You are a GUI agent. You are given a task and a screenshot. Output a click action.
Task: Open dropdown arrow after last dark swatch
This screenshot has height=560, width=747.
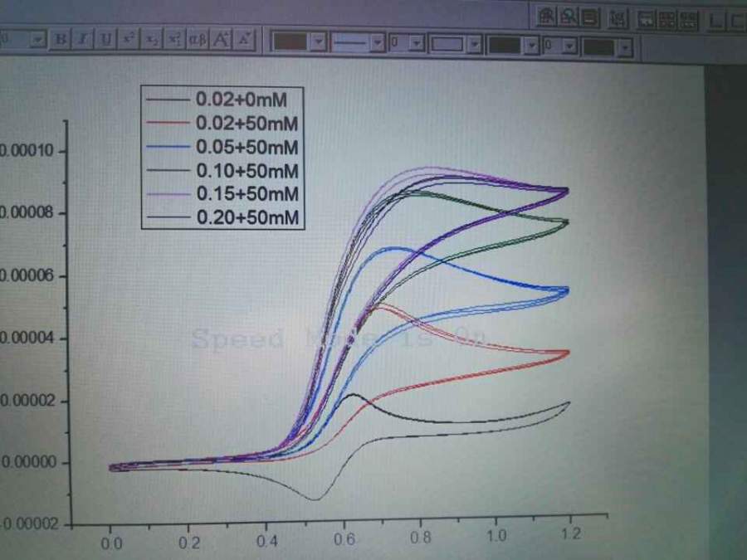pyautogui.click(x=625, y=47)
